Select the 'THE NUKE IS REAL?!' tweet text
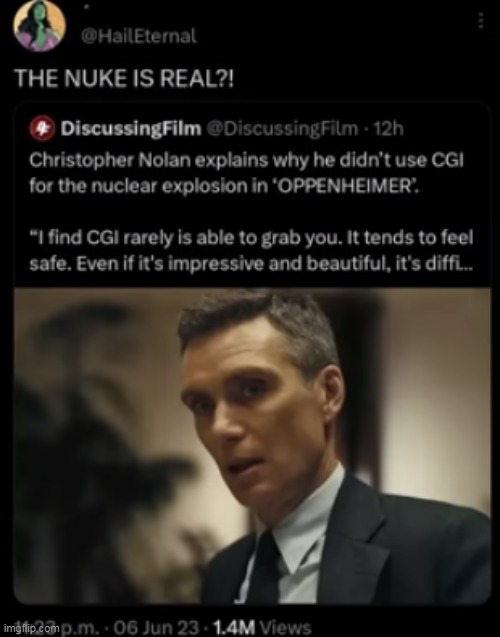500x637 pixels. click(124, 78)
